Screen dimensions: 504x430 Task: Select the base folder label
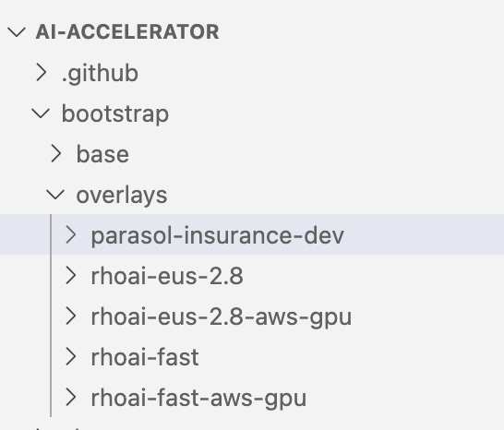pos(102,155)
